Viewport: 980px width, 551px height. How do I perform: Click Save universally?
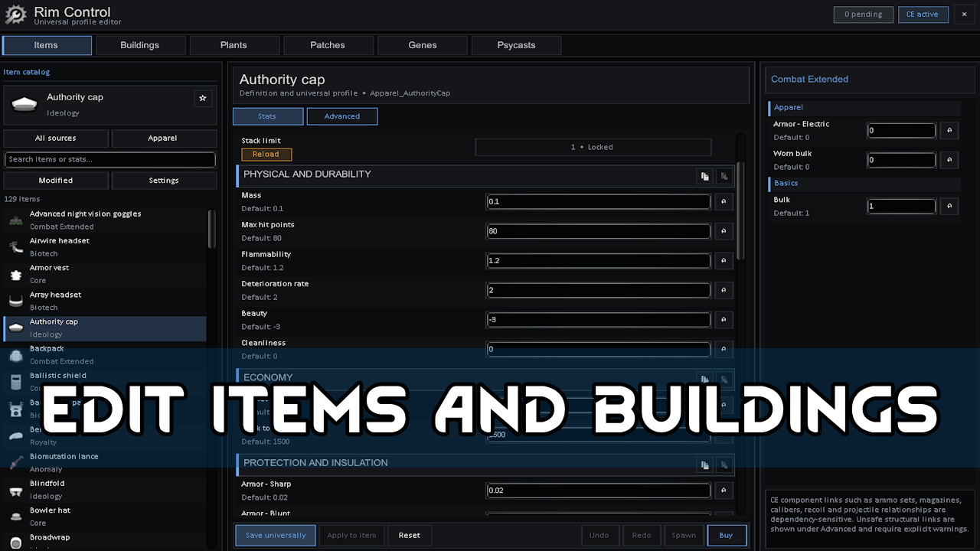click(x=276, y=536)
